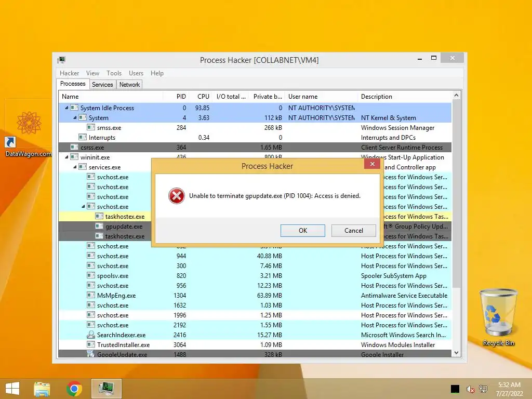The image size is (532, 399).
Task: Click the Antimalware Service Executable description
Action: tap(404, 296)
